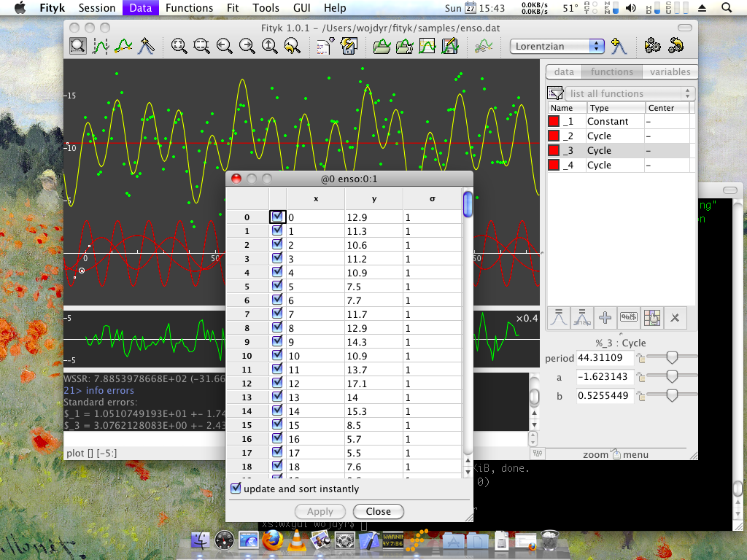This screenshot has width=747, height=560.
Task: Toggle the lock for parameter b
Action: click(640, 396)
